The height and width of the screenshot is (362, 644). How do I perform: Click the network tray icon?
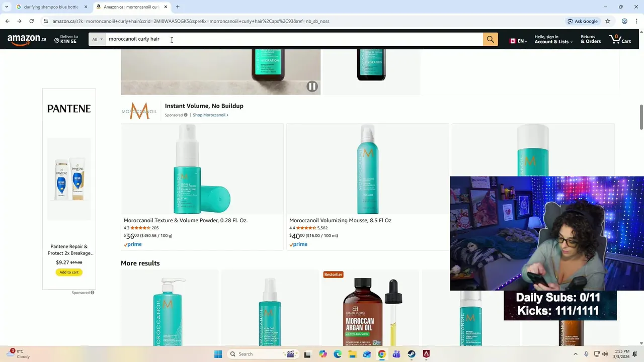pos(597,354)
